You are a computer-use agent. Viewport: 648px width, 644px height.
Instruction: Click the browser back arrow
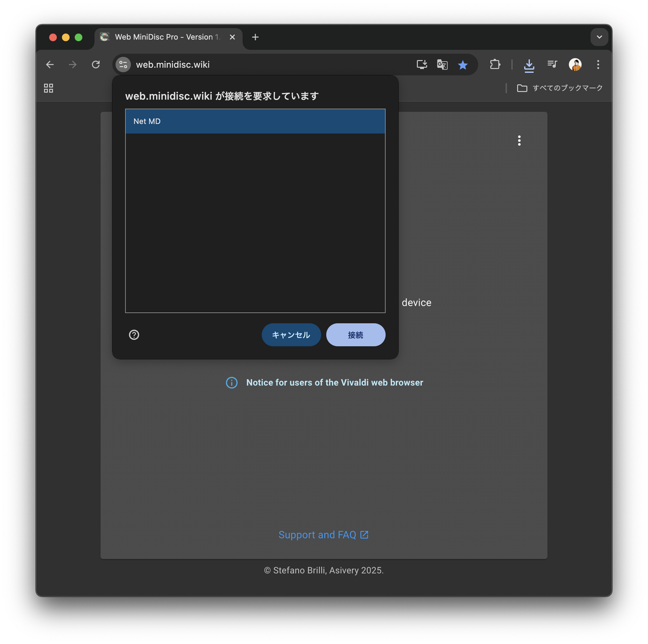tap(50, 65)
